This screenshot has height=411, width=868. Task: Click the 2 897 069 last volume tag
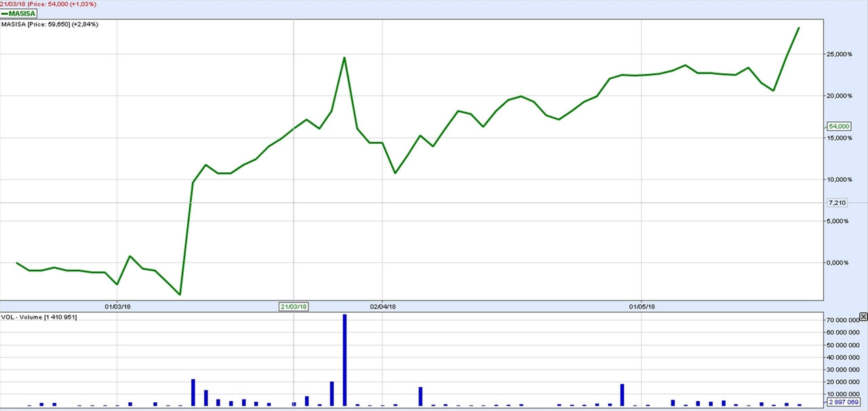pyautogui.click(x=844, y=403)
